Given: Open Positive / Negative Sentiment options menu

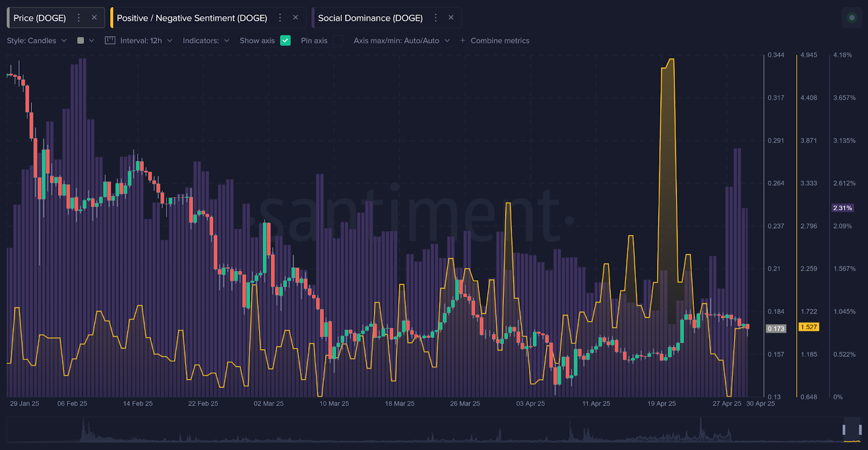Looking at the screenshot, I should click(x=280, y=18).
